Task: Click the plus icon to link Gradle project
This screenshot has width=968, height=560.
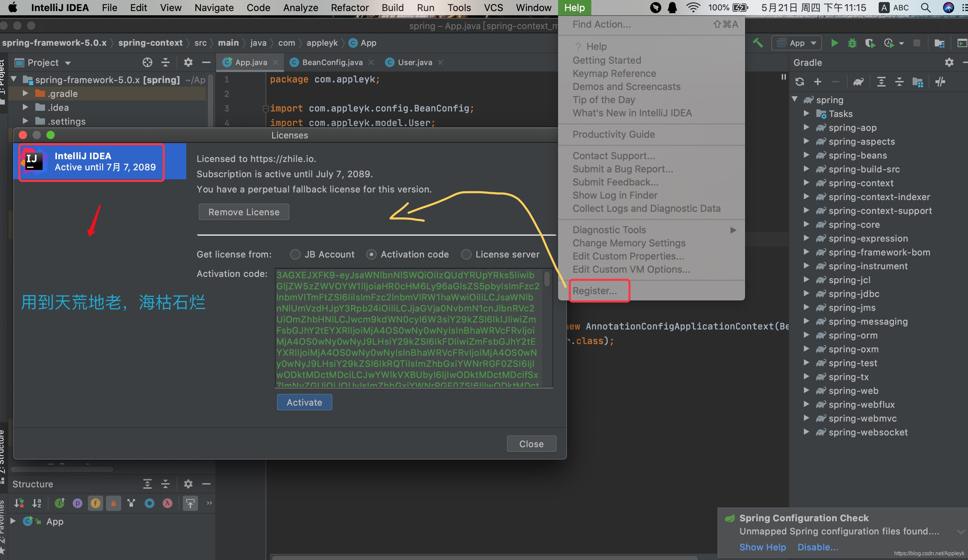Action: pos(817,82)
